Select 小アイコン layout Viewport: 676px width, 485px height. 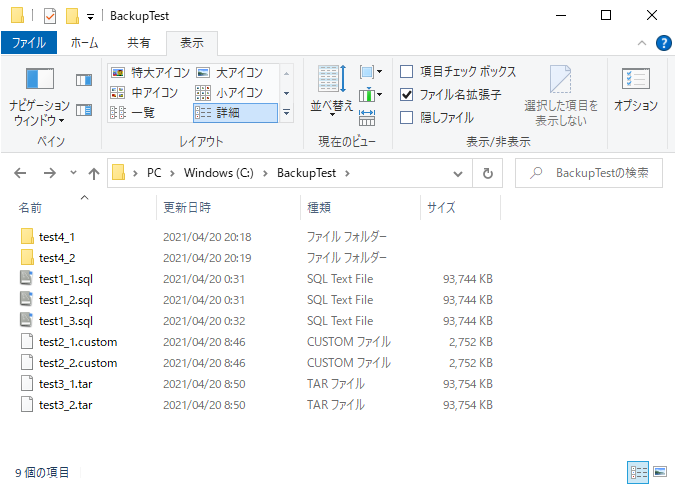pos(229,92)
